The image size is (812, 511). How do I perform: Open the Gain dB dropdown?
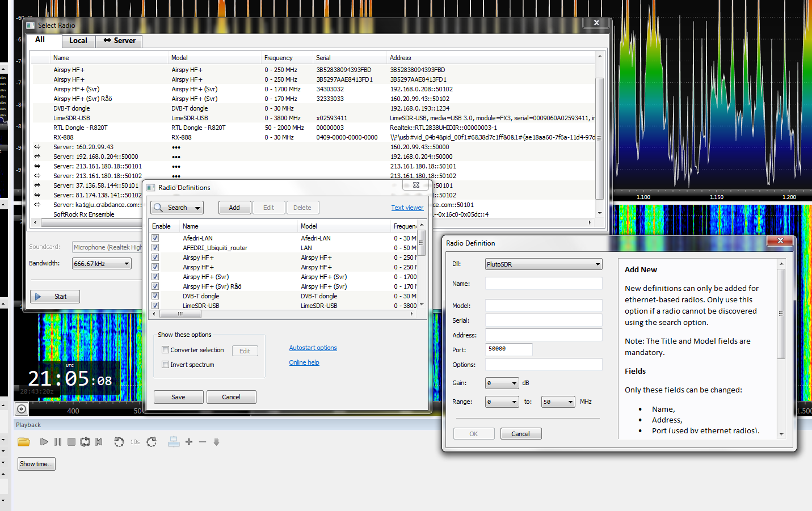point(502,383)
